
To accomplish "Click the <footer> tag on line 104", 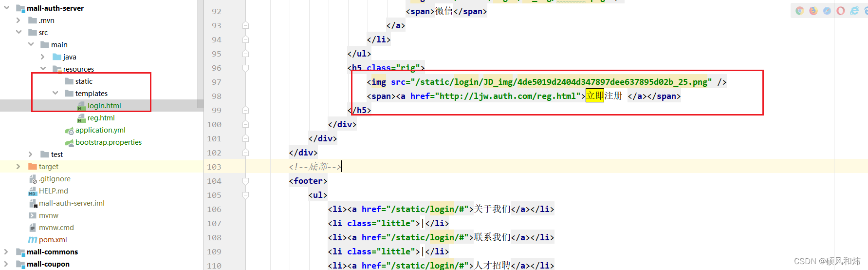I will tap(308, 181).
